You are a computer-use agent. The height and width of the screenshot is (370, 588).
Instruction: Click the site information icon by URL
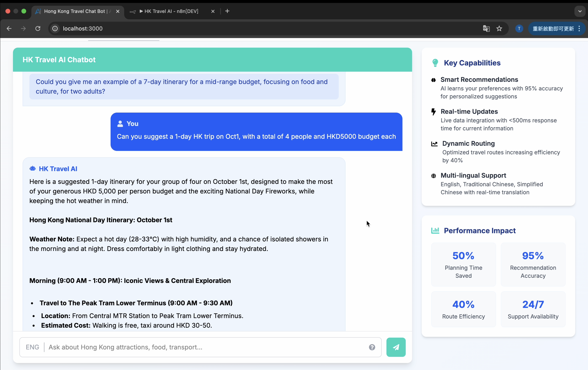pos(55,28)
